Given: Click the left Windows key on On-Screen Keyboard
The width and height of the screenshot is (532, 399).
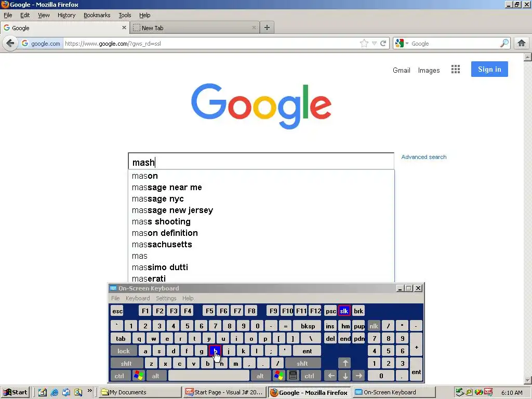Looking at the screenshot, I should (138, 376).
